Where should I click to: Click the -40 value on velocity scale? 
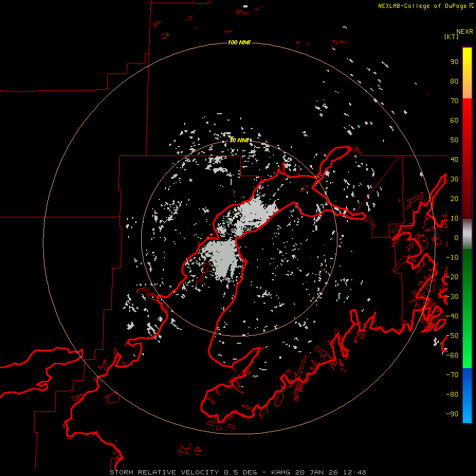pyautogui.click(x=452, y=316)
